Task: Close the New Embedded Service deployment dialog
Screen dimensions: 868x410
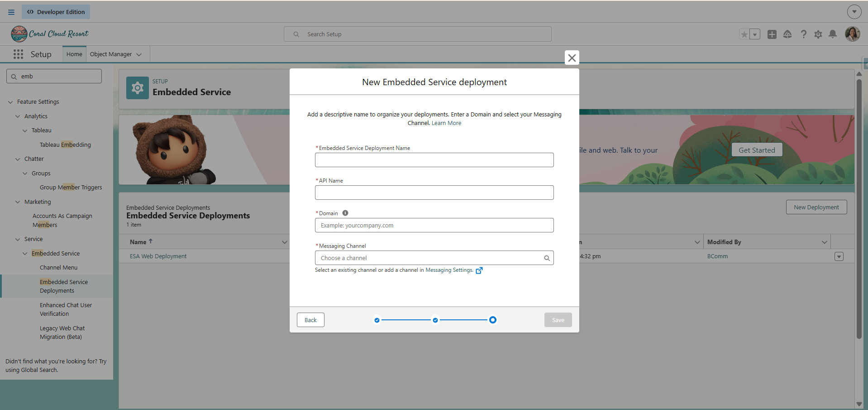Action: tap(572, 58)
